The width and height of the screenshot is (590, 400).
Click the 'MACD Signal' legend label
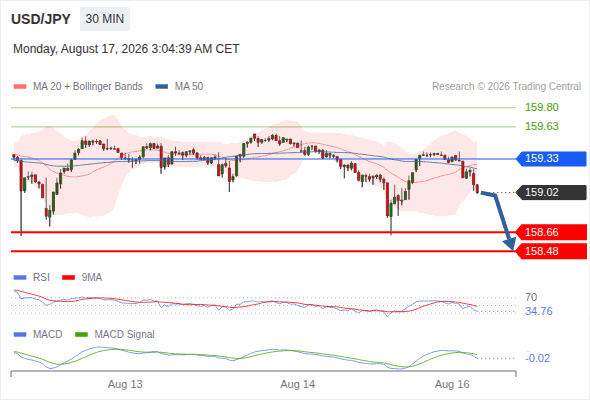click(125, 335)
